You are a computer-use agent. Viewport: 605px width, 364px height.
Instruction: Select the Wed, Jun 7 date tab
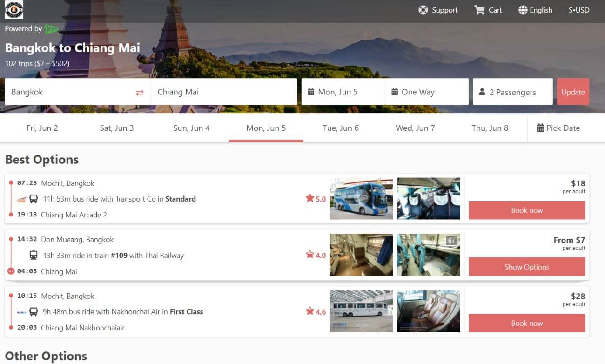pos(416,128)
